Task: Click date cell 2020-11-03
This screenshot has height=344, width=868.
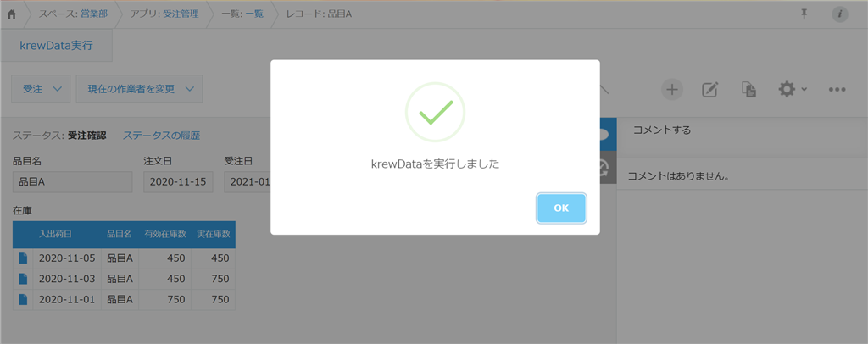Action: 67,279
